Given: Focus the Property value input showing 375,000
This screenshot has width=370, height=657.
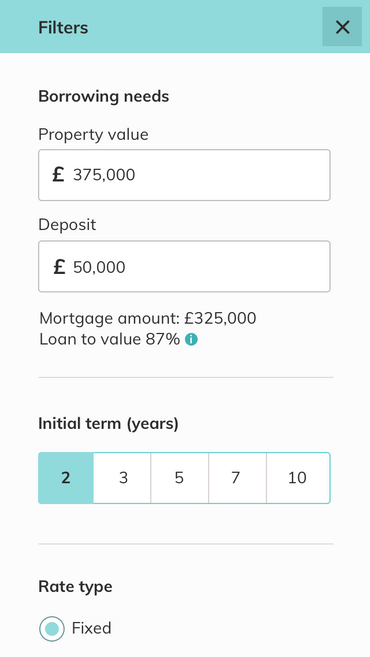Looking at the screenshot, I should [x=184, y=175].
